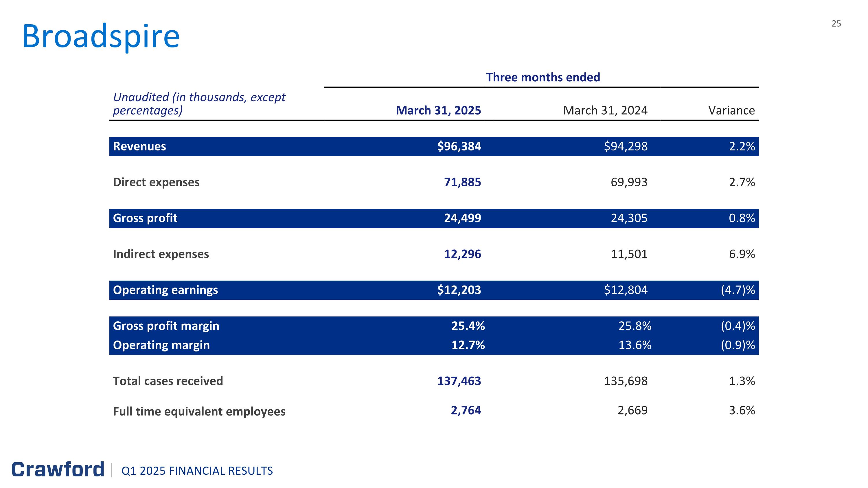Click the Q1 2025 Financial Results footer
The width and height of the screenshot is (868, 488).
(x=197, y=471)
